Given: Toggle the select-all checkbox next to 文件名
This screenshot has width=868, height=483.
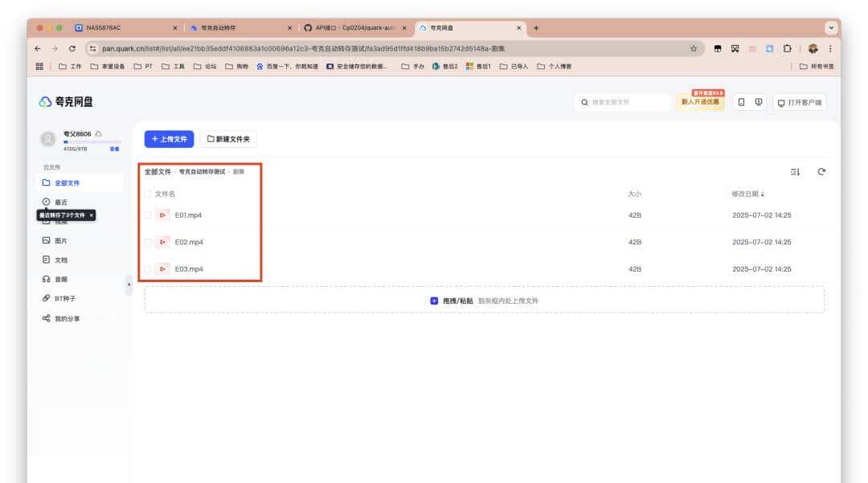Looking at the screenshot, I should click(147, 194).
